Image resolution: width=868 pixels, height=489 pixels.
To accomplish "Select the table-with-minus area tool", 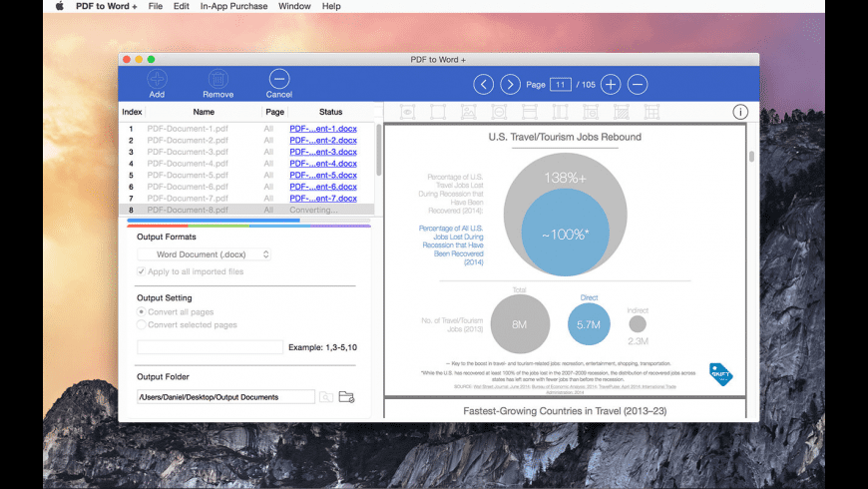I will (591, 112).
